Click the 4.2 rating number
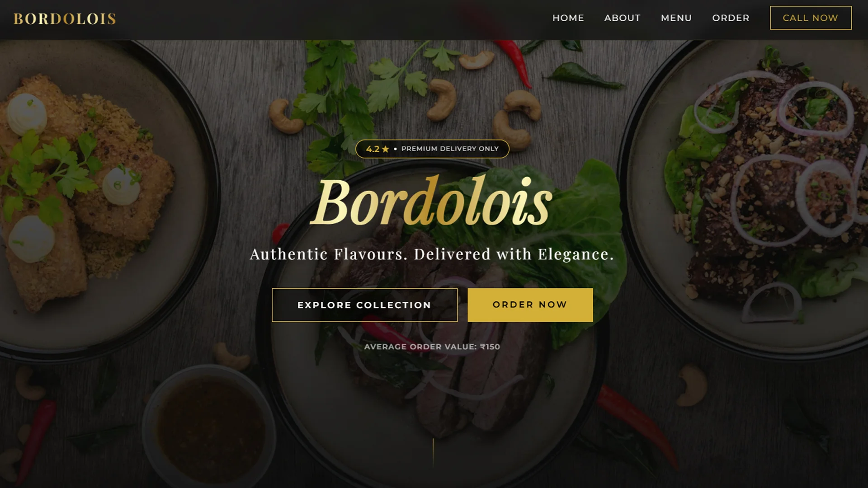Viewport: 868px width, 488px height. 373,149
